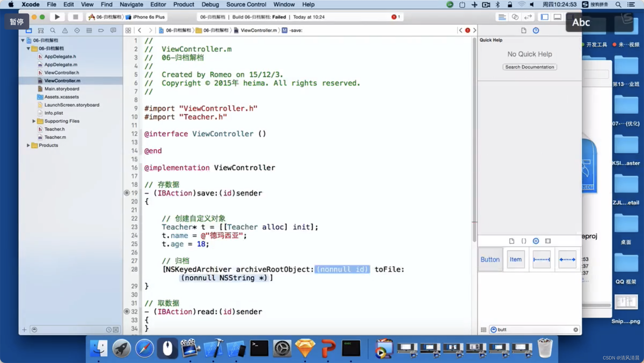644x363 pixels.
Task: Click Search Documentation in Quick Help
Action: (x=529, y=66)
